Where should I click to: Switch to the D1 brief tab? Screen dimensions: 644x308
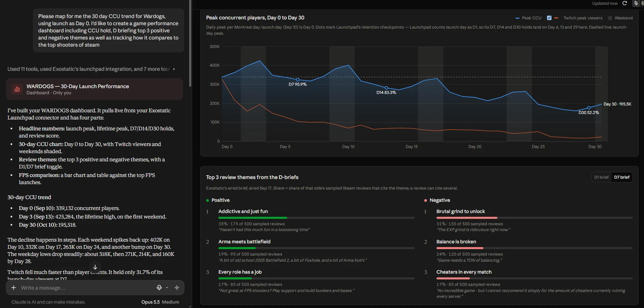click(601, 177)
